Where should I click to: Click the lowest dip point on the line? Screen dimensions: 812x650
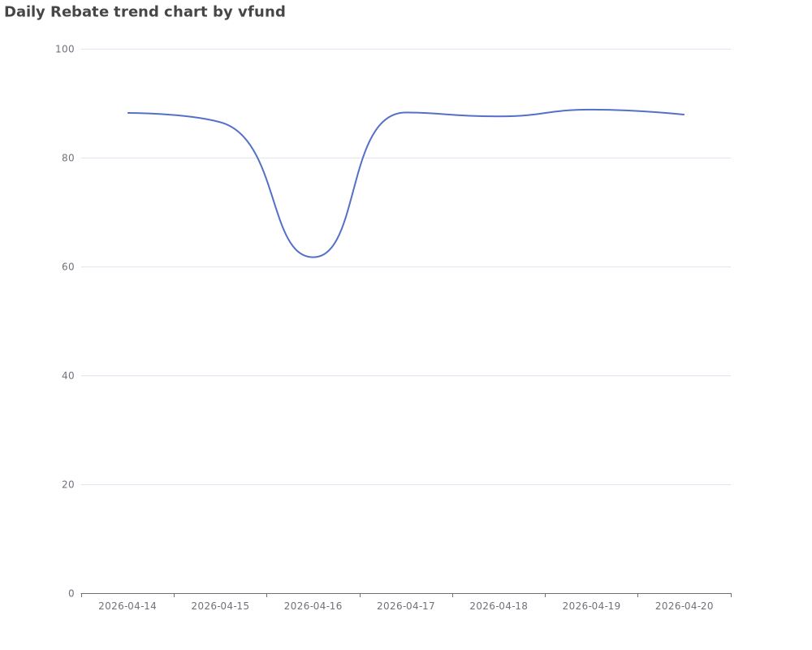coord(313,257)
